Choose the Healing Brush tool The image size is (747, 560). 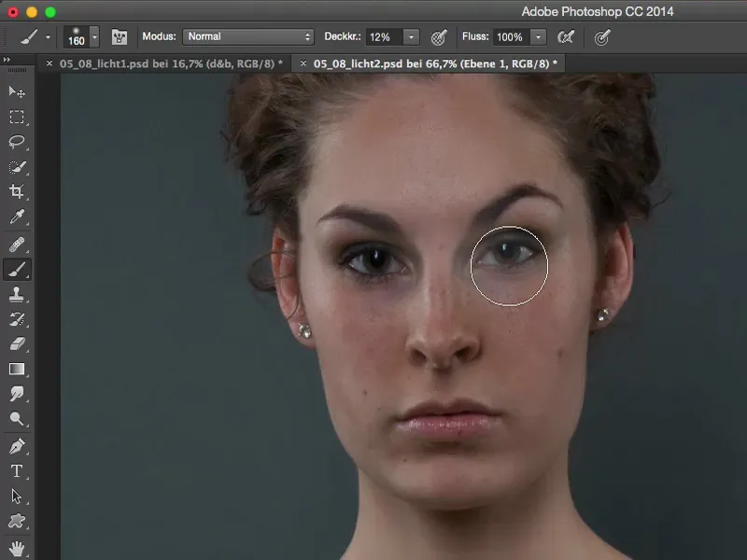pyautogui.click(x=17, y=245)
